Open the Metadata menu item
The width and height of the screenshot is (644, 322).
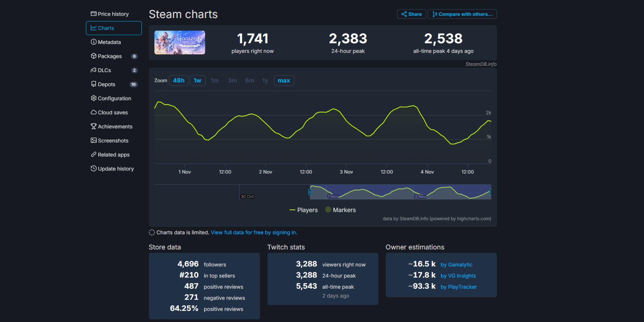114,42
